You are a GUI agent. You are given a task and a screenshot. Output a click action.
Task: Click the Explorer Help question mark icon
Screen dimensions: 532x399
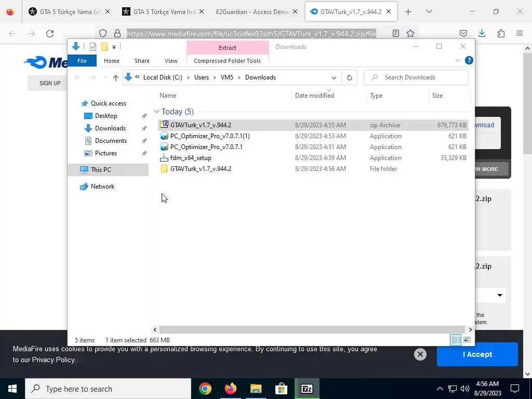469,60
